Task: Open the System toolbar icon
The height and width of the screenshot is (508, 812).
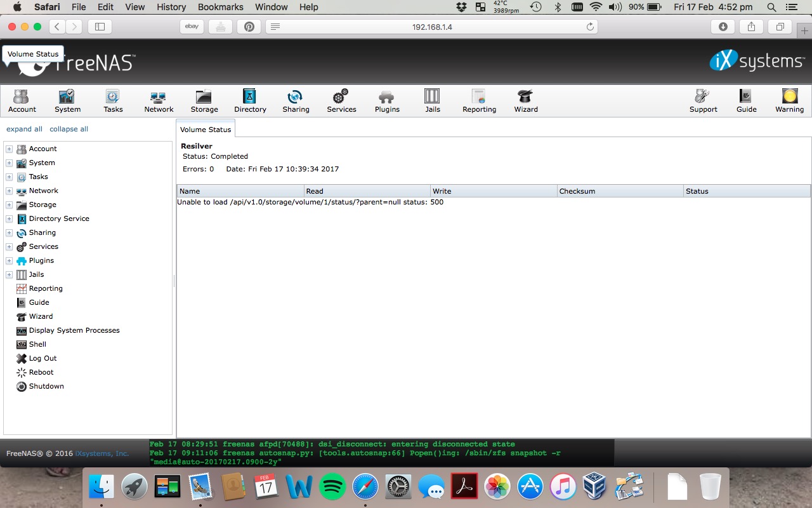Action: click(67, 101)
